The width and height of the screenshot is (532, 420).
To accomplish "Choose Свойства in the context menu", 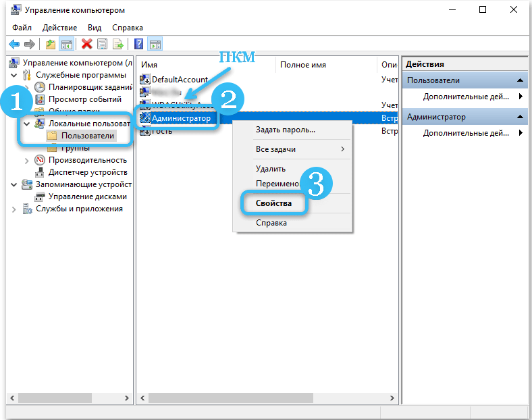I will 273,203.
